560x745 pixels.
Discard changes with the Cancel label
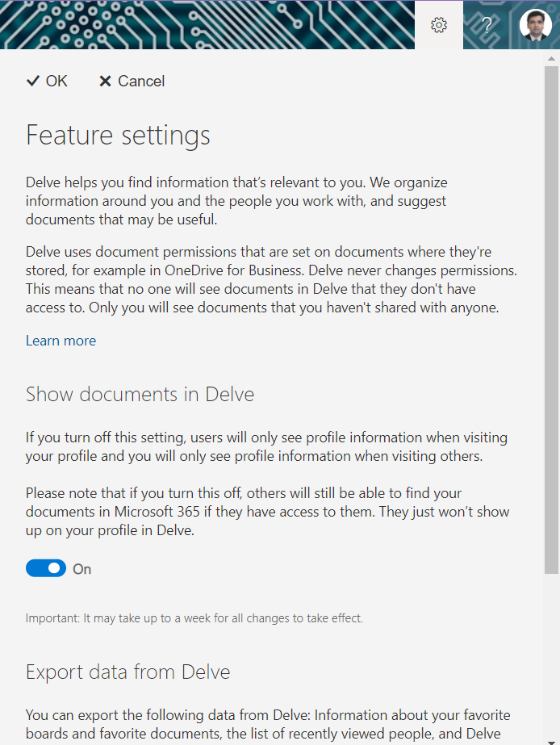coord(141,81)
